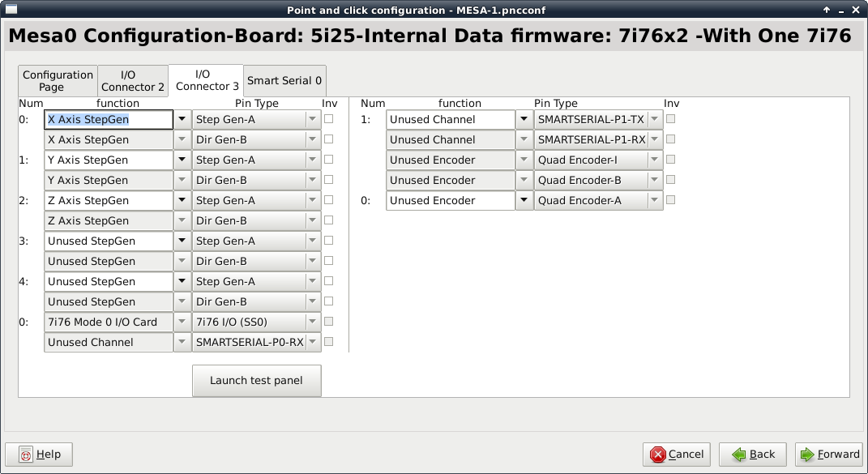The height and width of the screenshot is (474, 868).
Task: Expand the Z Axis StepGen function dropdown
Action: [x=182, y=200]
